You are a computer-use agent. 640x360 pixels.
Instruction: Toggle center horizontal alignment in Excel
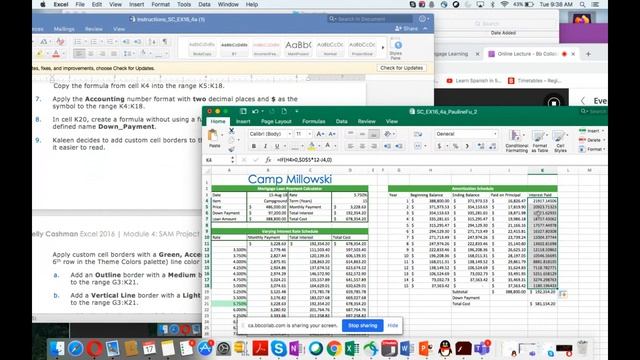[x=362, y=146]
